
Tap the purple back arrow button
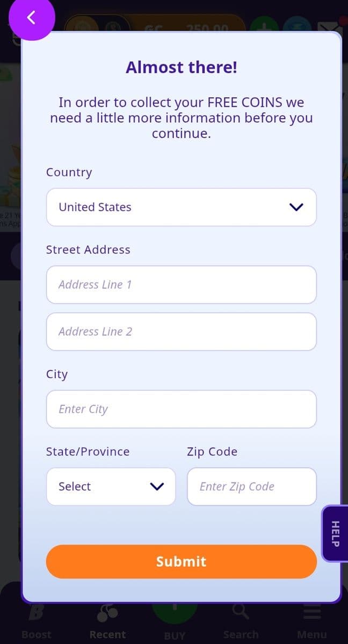pyautogui.click(x=31, y=18)
